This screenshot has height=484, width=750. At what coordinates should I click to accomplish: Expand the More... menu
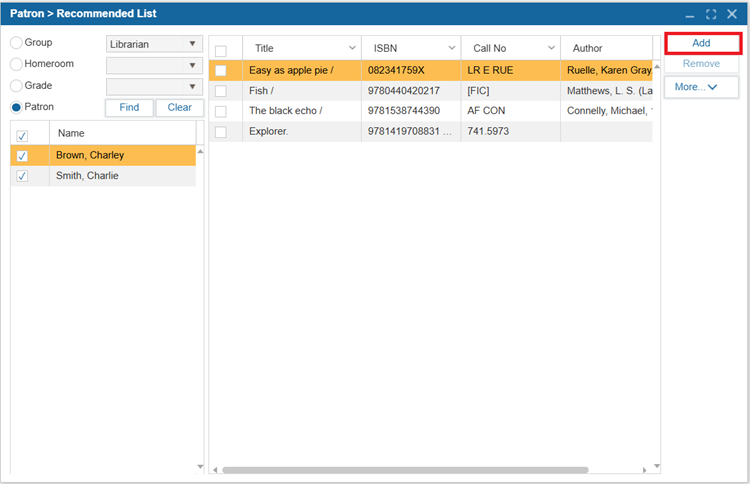click(x=701, y=87)
